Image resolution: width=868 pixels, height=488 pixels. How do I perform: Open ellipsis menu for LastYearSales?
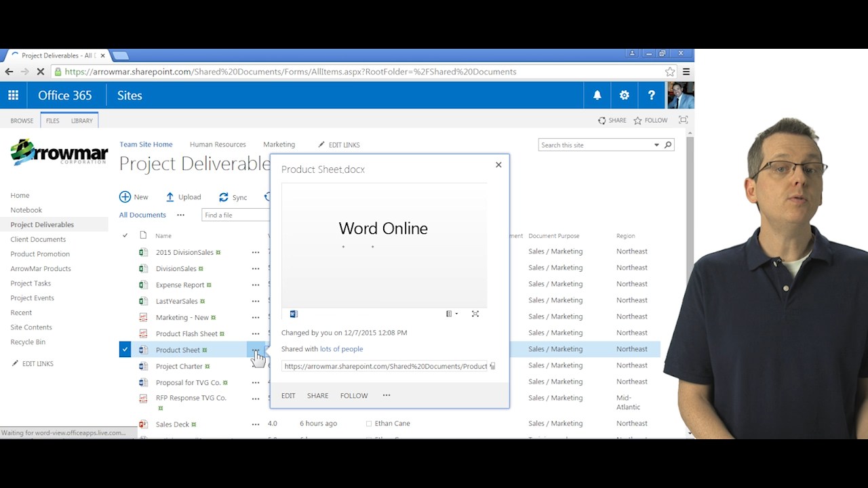(x=256, y=301)
